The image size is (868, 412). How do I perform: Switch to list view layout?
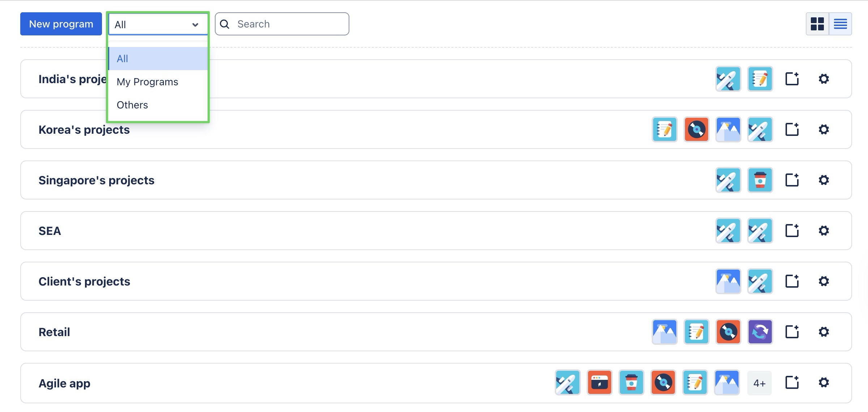(840, 24)
